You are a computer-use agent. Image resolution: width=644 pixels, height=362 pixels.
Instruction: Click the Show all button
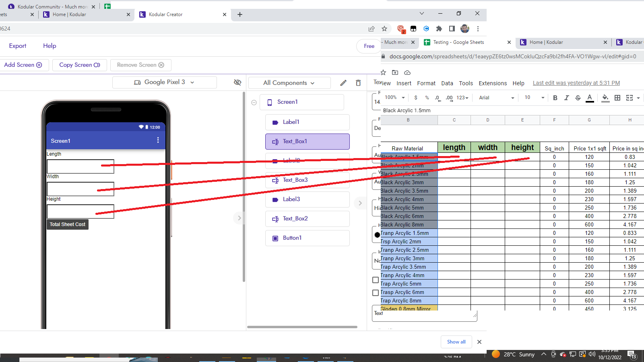click(456, 341)
